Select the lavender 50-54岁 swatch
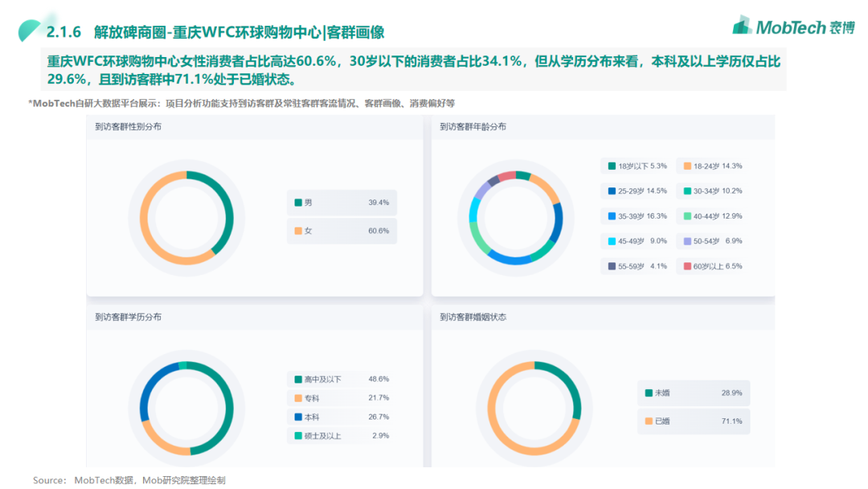 (687, 241)
